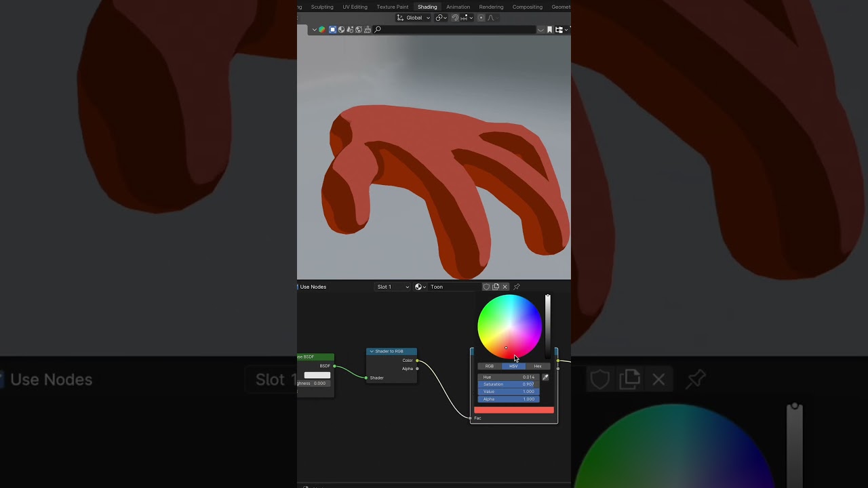Select the Shading workspace tab

(x=427, y=7)
